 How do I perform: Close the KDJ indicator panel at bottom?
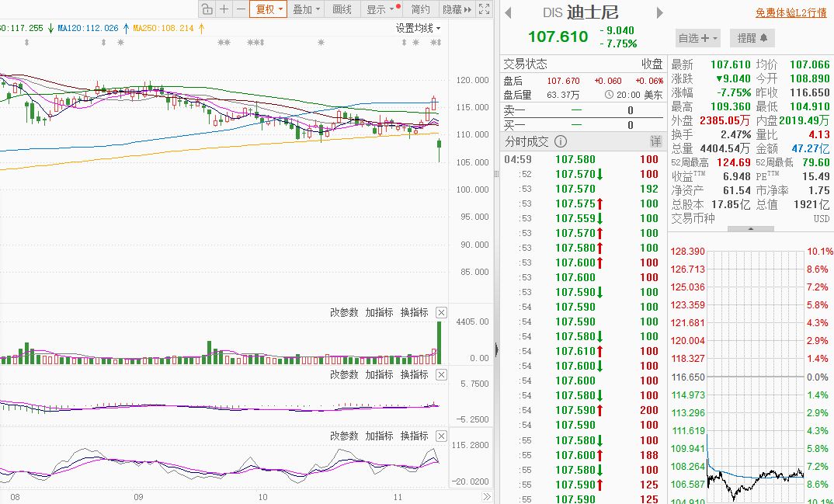pyautogui.click(x=442, y=436)
